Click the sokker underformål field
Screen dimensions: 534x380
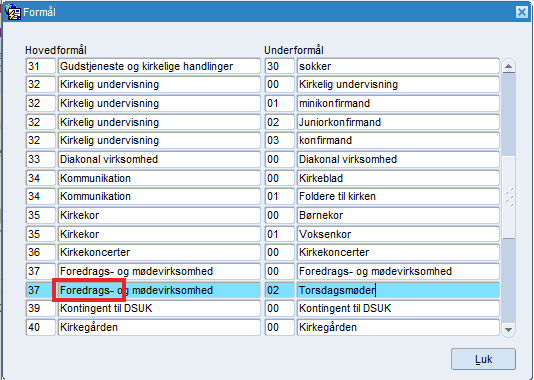398,66
